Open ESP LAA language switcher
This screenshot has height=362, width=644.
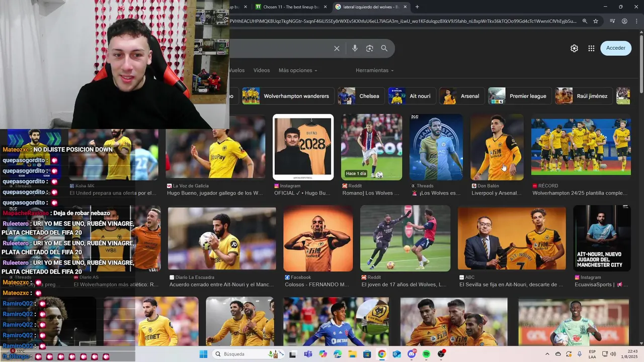tap(593, 354)
